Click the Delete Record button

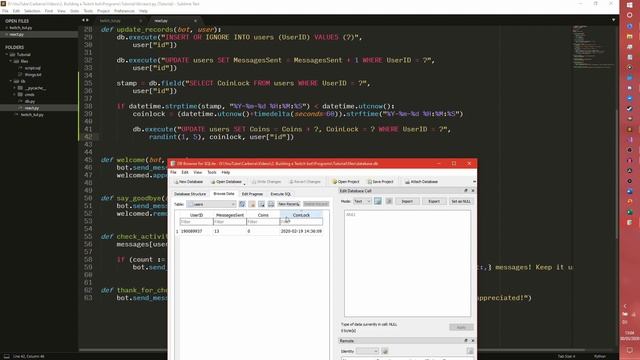316,204
